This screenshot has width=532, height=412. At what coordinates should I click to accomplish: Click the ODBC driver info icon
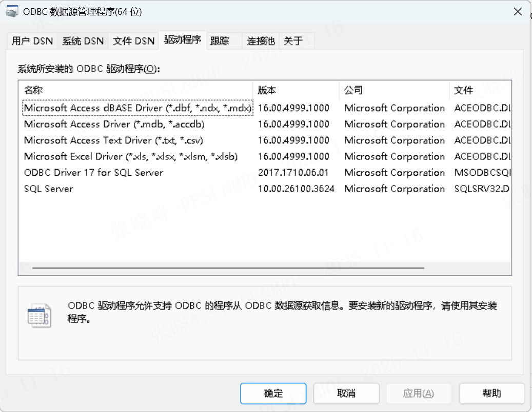pos(40,316)
